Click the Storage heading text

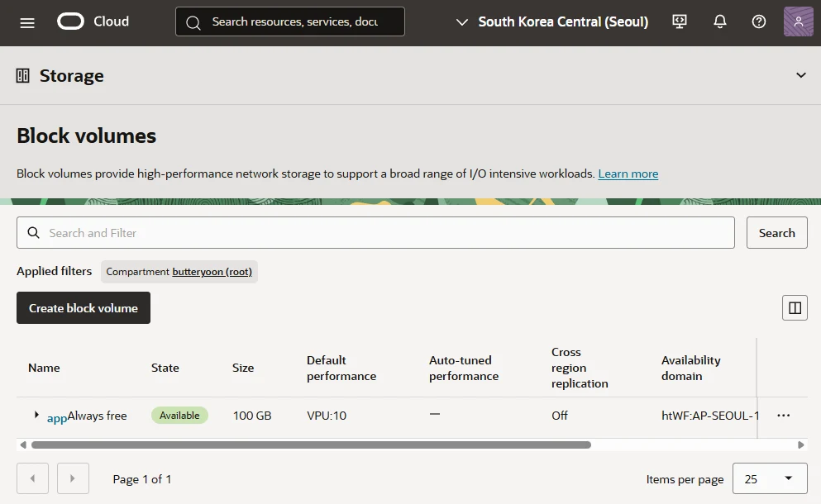pyautogui.click(x=72, y=76)
